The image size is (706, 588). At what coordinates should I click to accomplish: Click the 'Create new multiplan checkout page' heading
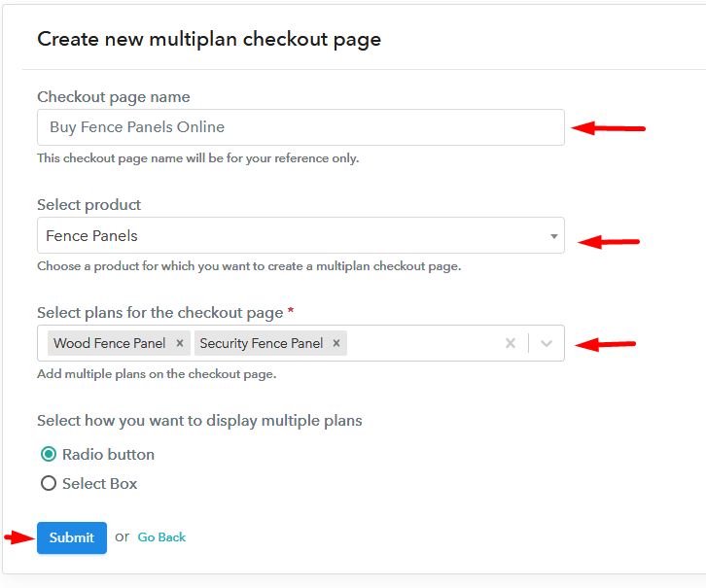pyautogui.click(x=209, y=39)
